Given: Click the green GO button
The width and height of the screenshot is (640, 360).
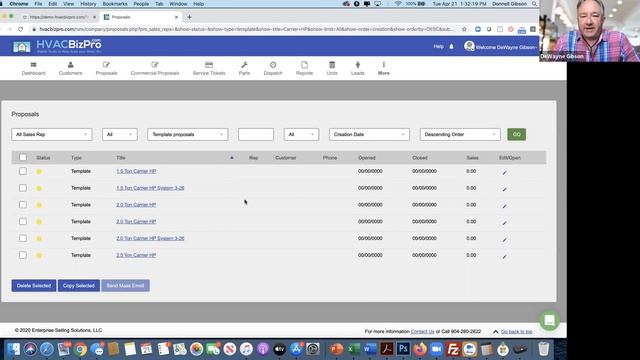Looking at the screenshot, I should coord(516,134).
